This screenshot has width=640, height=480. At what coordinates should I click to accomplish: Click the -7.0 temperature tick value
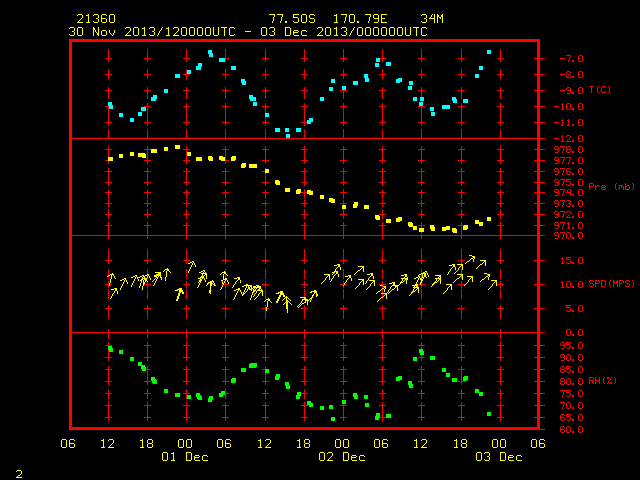[x=571, y=58]
